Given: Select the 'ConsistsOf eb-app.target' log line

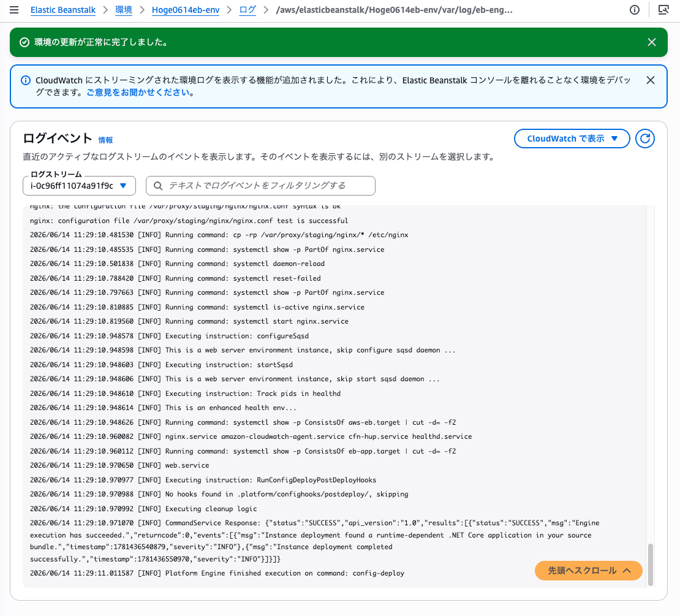Looking at the screenshot, I should [243, 451].
